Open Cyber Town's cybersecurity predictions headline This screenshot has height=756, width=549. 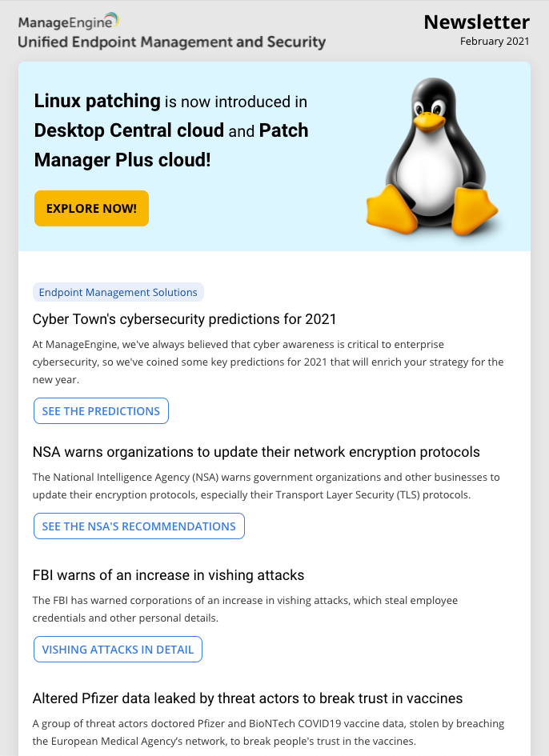click(184, 319)
